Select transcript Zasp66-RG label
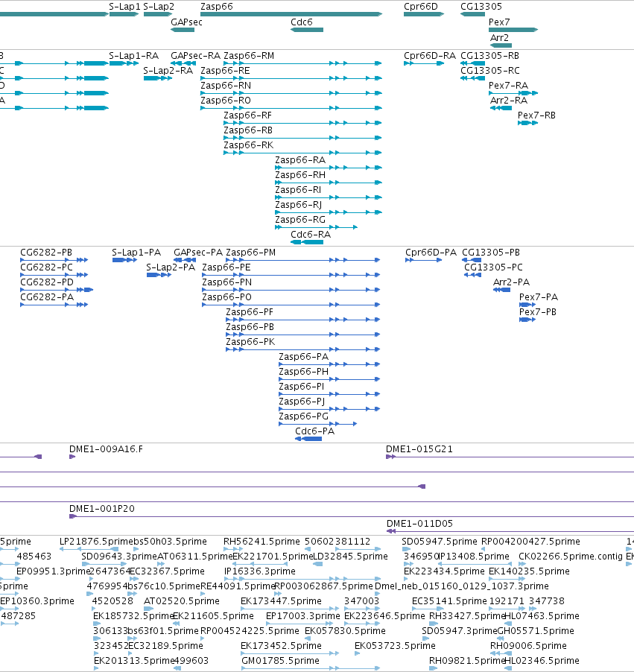The image size is (634, 672). point(300,220)
